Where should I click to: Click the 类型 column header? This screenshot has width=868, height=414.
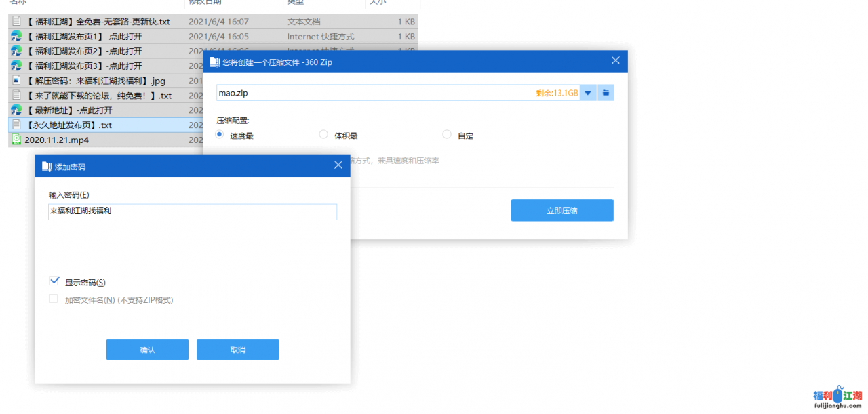pos(295,2)
